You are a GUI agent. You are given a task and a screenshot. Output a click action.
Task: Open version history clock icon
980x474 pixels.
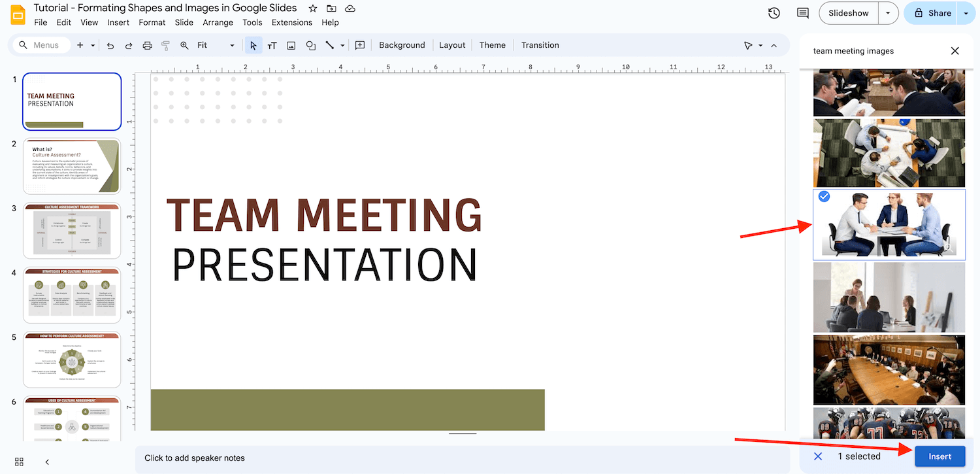point(774,13)
